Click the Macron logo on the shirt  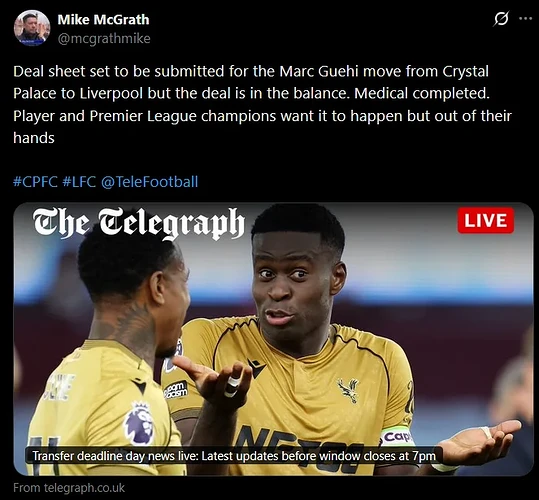pos(257,368)
